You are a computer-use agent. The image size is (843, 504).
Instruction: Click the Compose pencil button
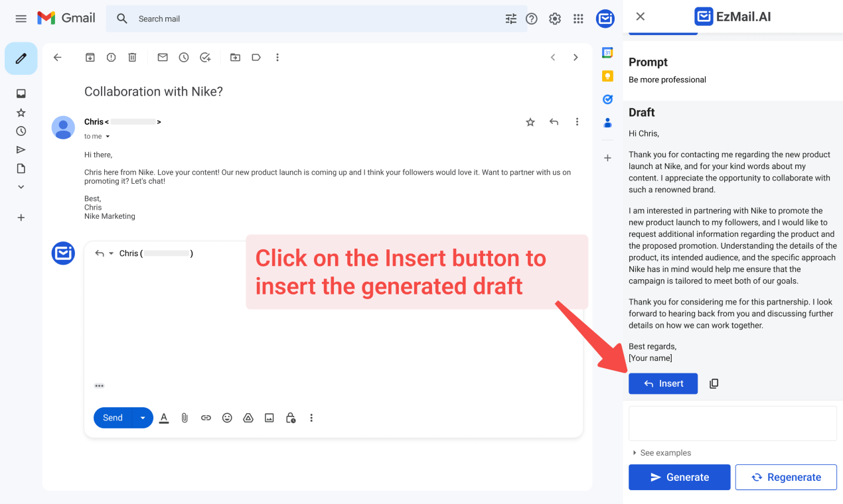(x=21, y=58)
